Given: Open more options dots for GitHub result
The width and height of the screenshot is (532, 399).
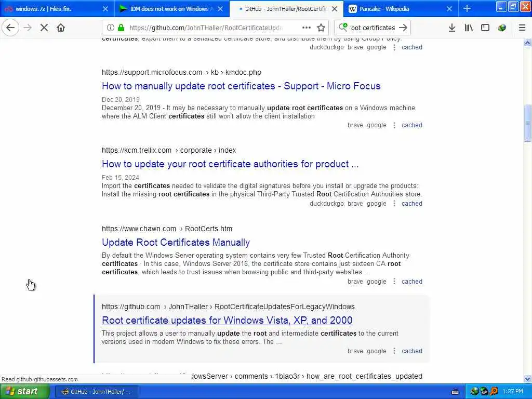Looking at the screenshot, I should (394, 351).
